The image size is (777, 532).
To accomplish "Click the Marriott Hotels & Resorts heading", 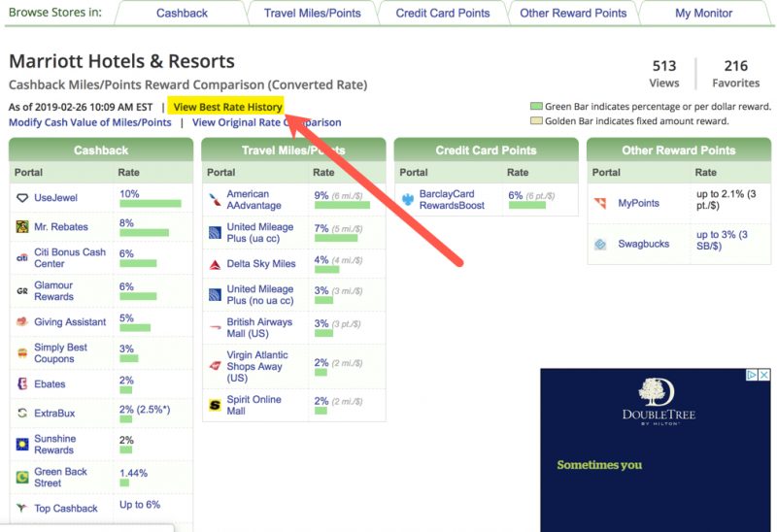I will click(x=122, y=61).
